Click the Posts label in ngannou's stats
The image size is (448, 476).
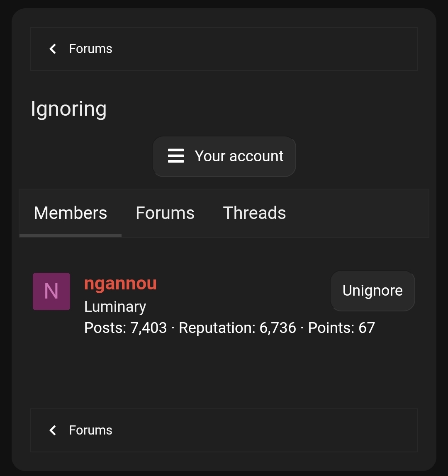tap(105, 328)
